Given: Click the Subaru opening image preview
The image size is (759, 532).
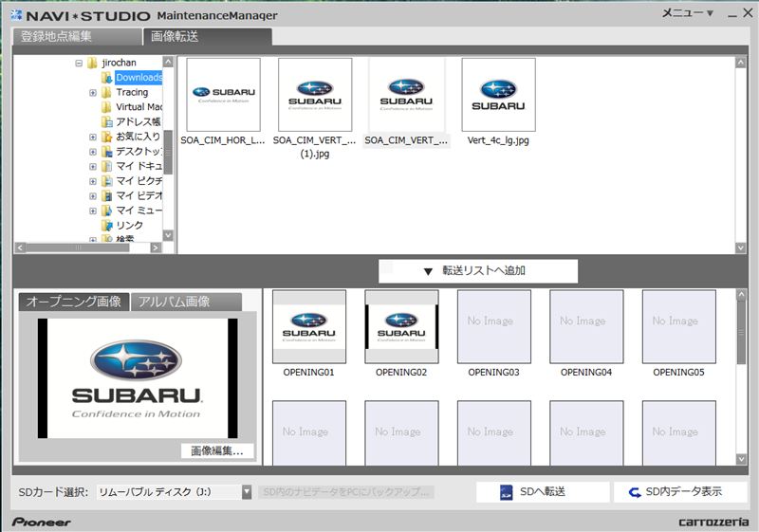Looking at the screenshot, I should click(x=138, y=378).
